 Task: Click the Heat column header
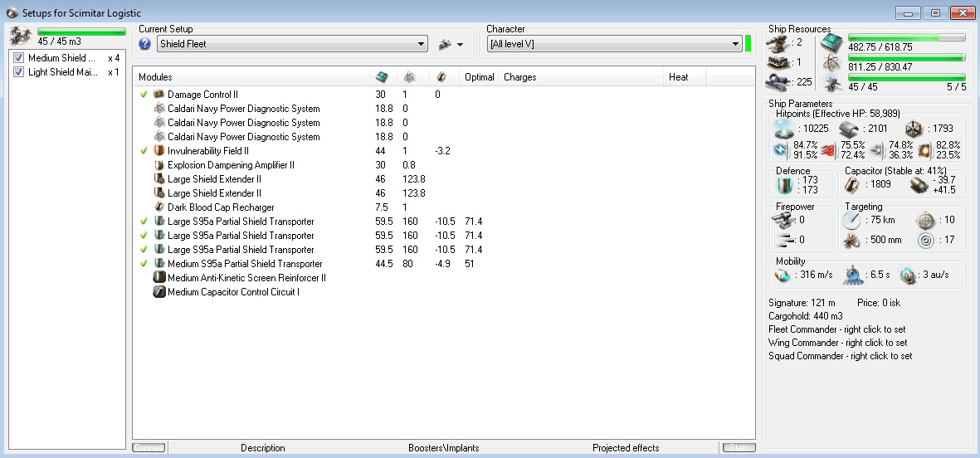[x=685, y=77]
